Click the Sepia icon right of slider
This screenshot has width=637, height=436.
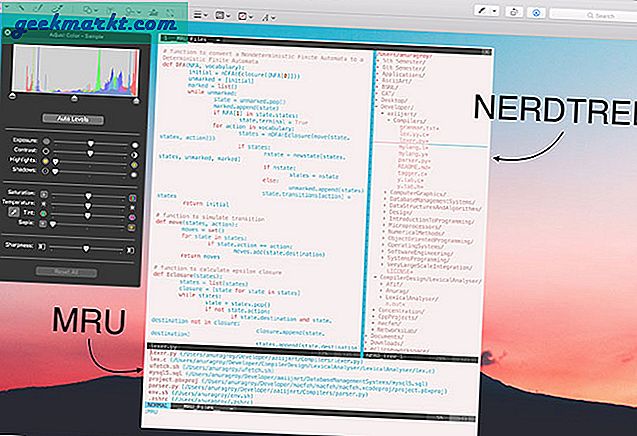[x=131, y=228]
